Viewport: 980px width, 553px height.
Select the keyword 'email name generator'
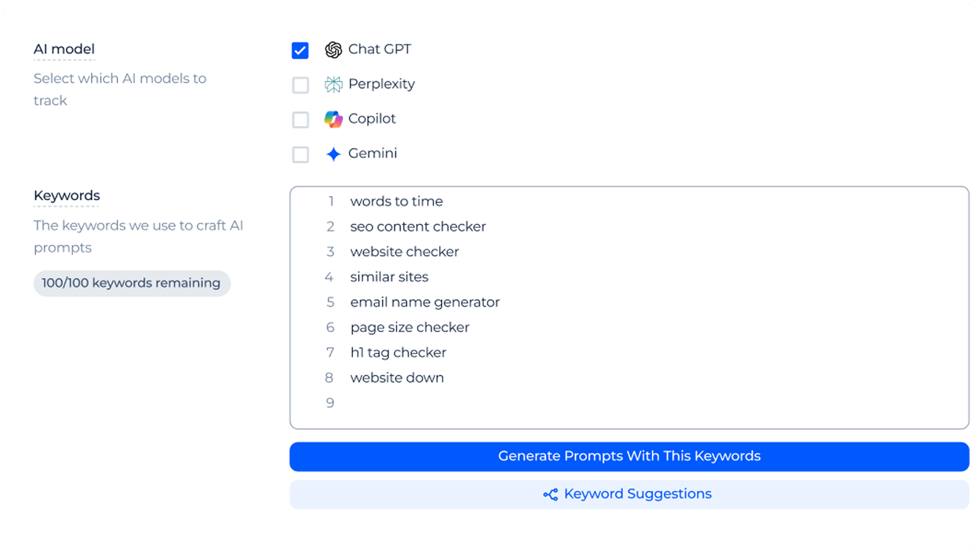(425, 302)
